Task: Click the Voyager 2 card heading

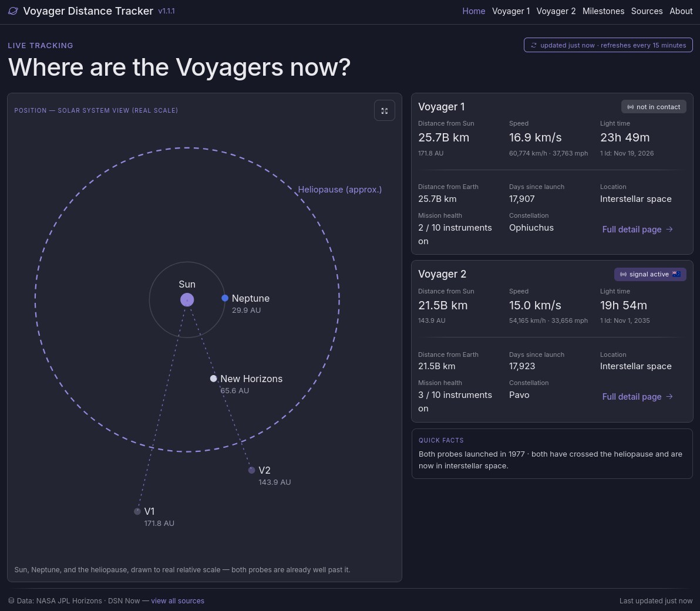Action: pyautogui.click(x=442, y=274)
